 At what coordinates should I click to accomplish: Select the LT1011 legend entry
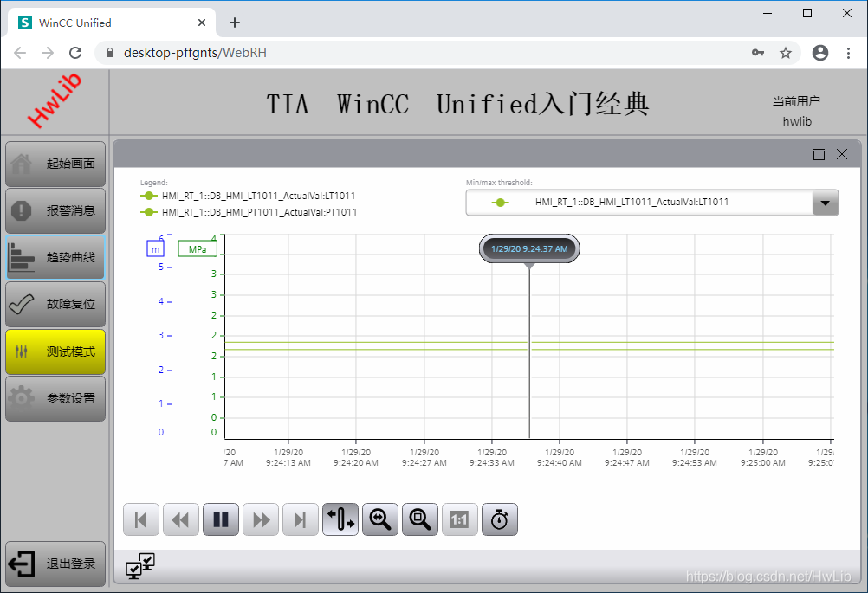coord(248,196)
